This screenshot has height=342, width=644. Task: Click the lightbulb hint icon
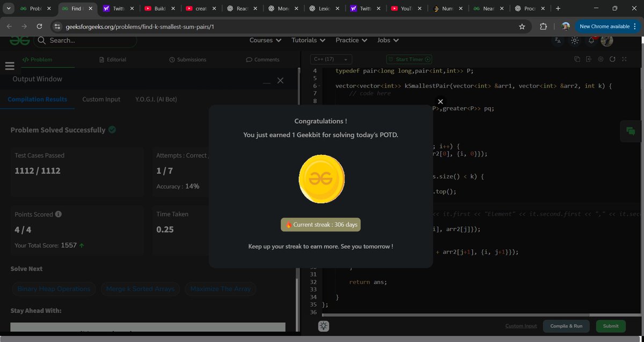[324, 326]
